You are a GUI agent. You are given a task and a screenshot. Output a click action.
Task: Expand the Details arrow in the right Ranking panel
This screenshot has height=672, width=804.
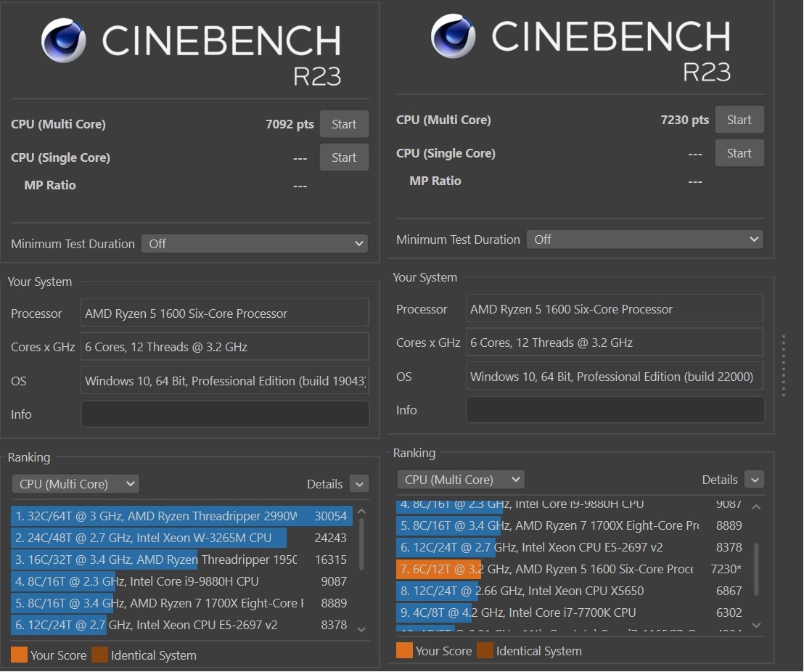coord(754,480)
